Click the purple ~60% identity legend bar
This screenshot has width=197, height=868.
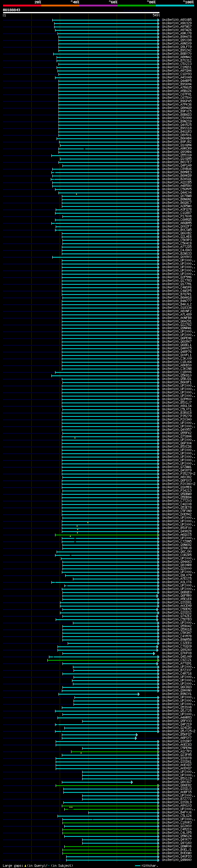point(99,6)
